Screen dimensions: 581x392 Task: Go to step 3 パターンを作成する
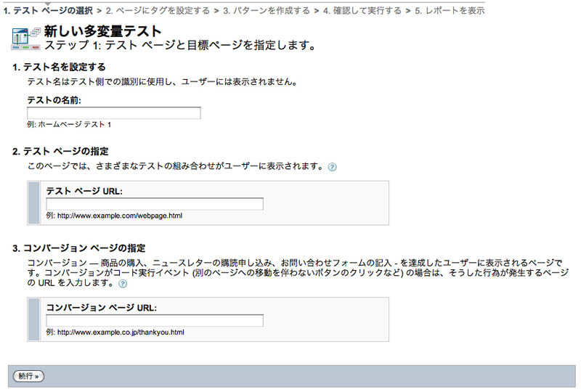(x=267, y=11)
